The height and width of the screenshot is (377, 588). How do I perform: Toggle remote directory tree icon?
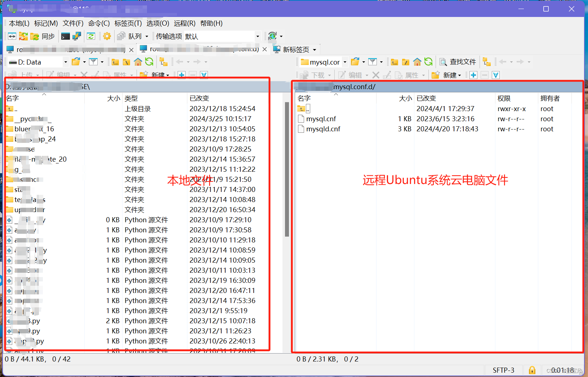487,62
